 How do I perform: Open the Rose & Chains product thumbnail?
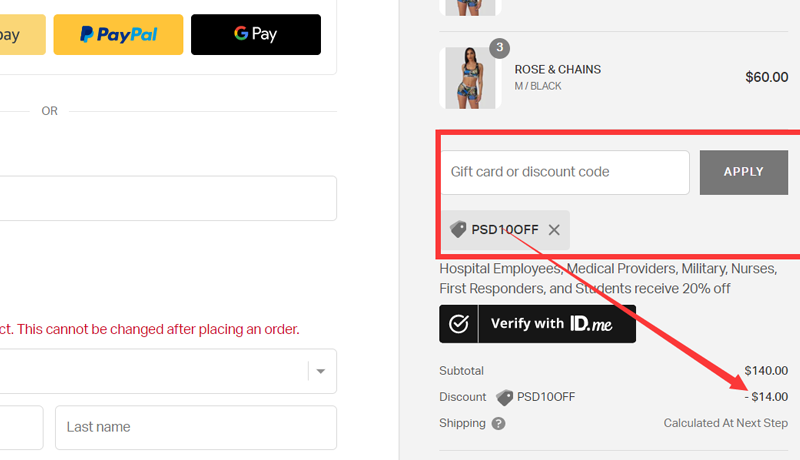coord(469,77)
